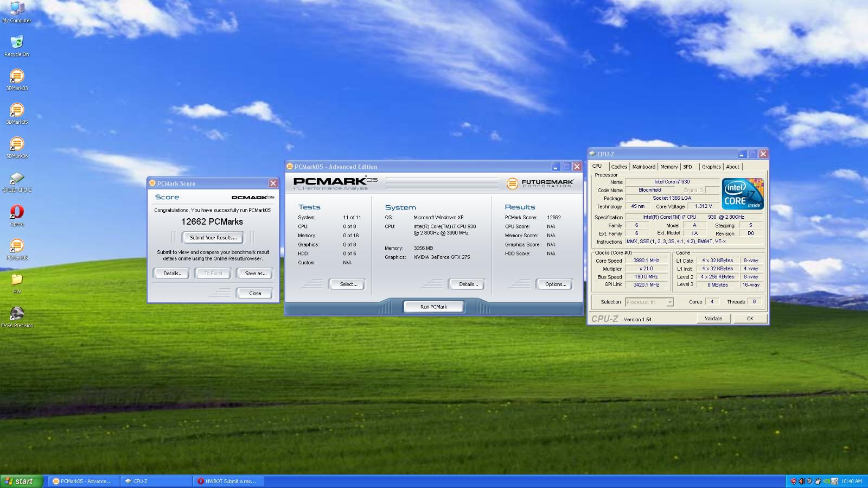Click Save as button in Score window
Image resolution: width=868 pixels, height=488 pixels.
(256, 273)
